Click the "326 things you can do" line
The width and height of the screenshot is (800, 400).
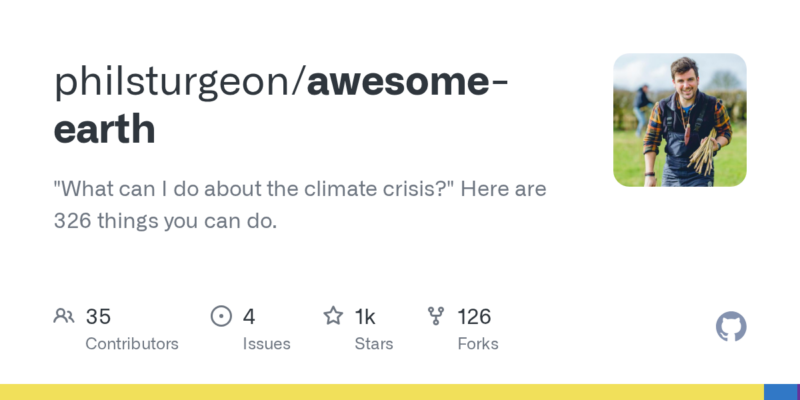tap(165, 221)
